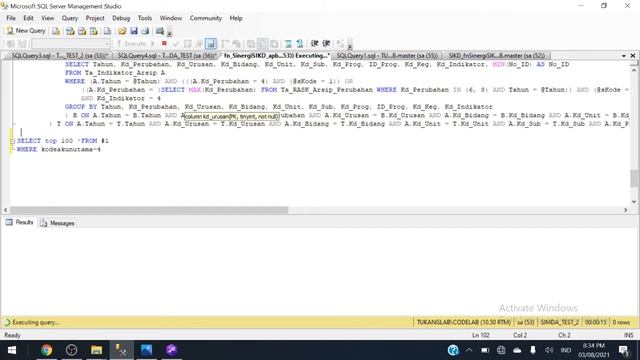Save the current query with floppy icon
Viewport: 640px width, 360px height.
(x=134, y=31)
